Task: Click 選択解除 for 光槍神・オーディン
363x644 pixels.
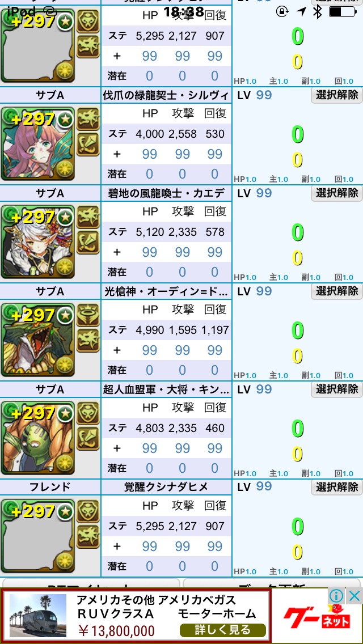Action: click(337, 291)
